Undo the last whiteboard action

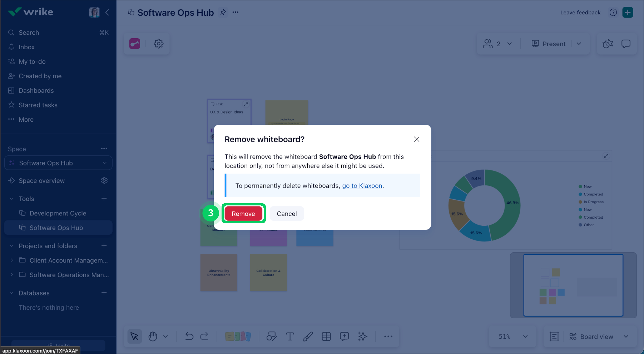pyautogui.click(x=189, y=336)
